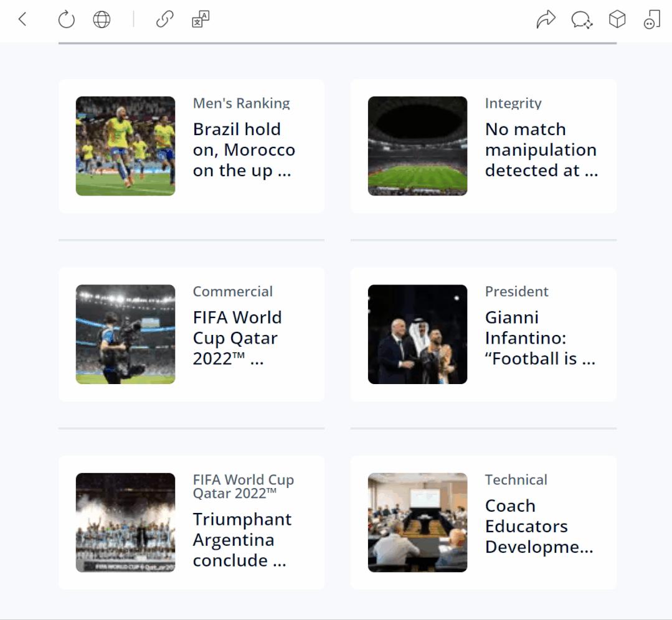Open the 3D cube icon
Viewport: 672px width, 620px height.
pos(617,19)
